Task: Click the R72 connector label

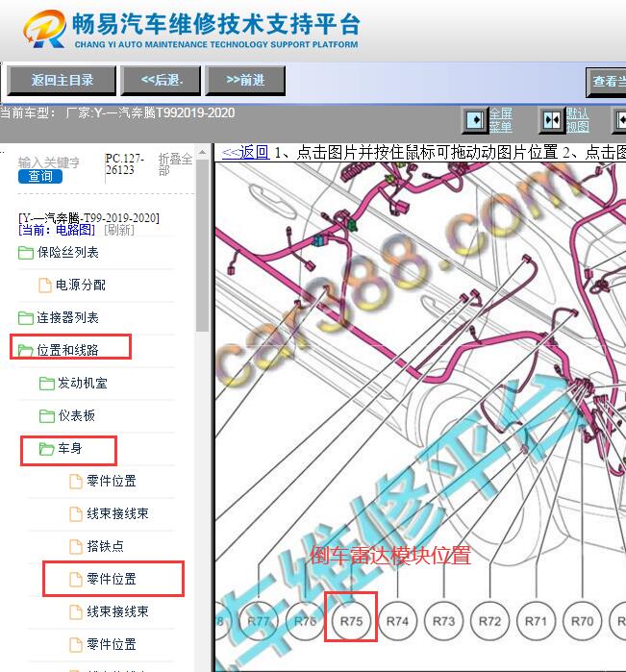Action: pos(489,621)
